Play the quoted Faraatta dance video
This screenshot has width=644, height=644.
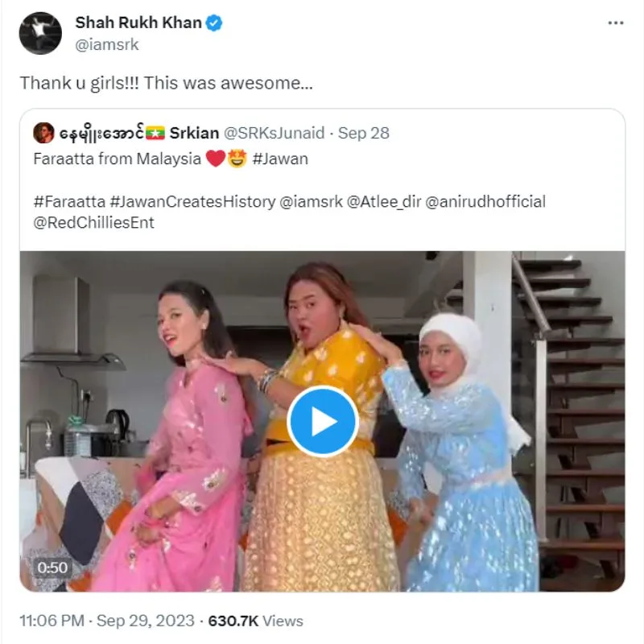(322, 421)
